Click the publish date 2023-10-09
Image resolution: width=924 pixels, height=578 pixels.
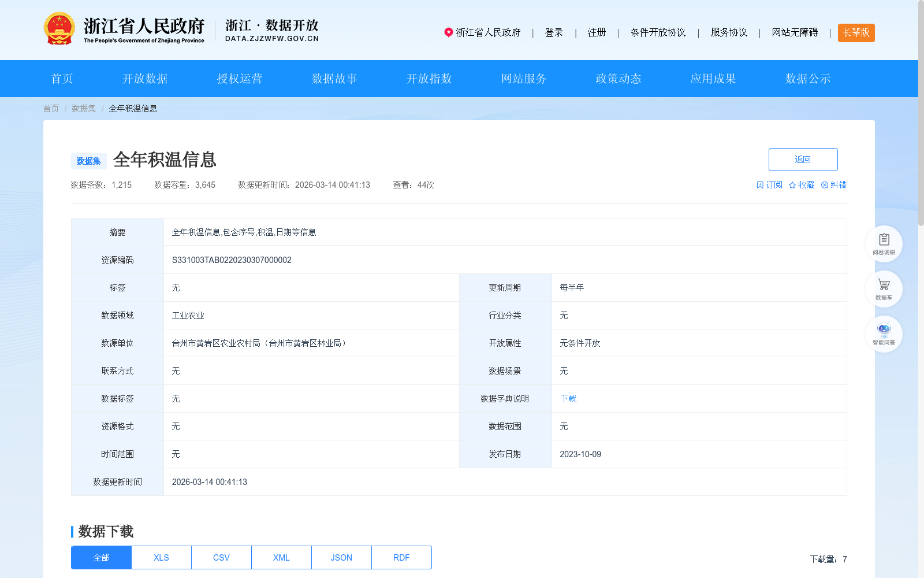click(x=580, y=454)
